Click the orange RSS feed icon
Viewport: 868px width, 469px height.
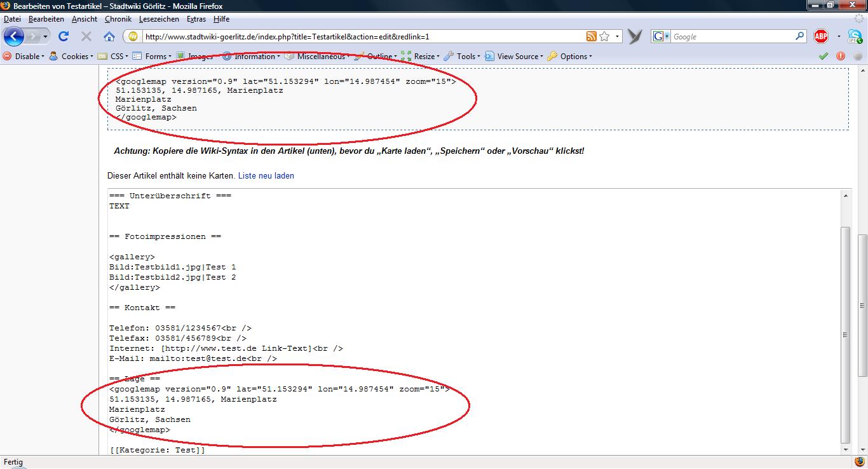592,37
